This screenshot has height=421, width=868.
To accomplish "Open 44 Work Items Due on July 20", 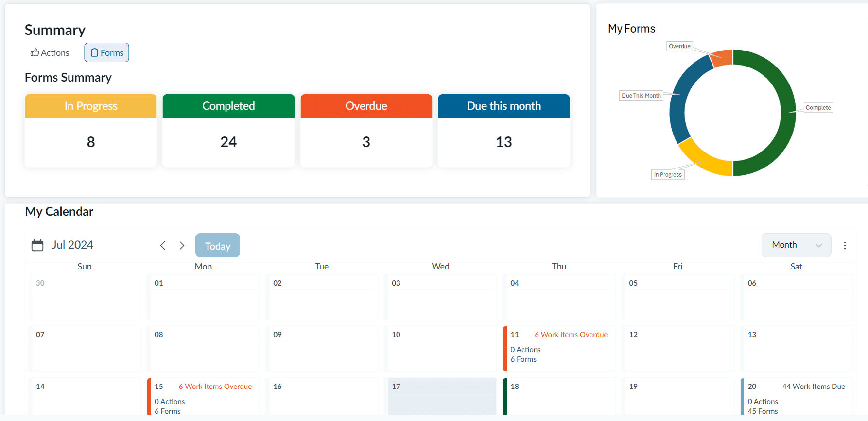I will (813, 387).
